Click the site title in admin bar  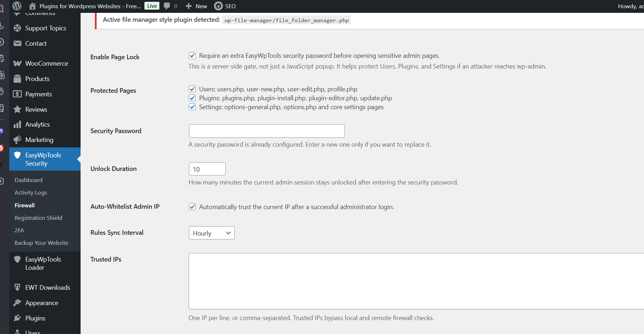(x=90, y=6)
